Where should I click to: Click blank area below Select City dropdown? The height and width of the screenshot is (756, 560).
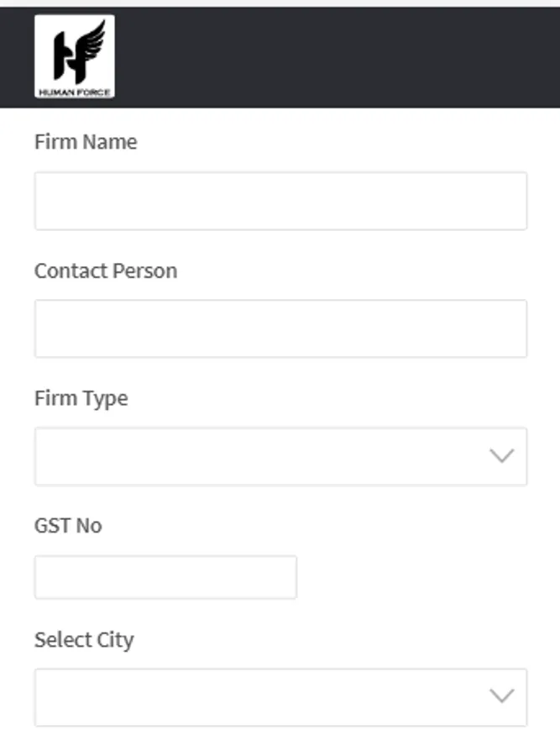pyautogui.click(x=280, y=742)
